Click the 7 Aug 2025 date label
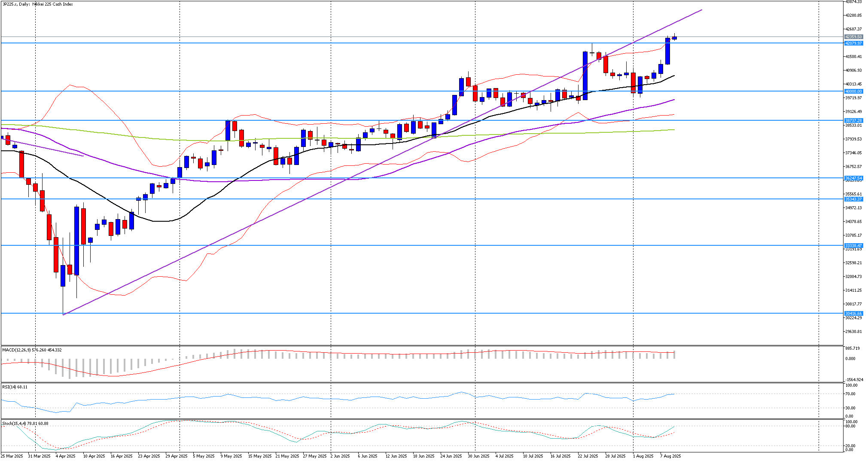 (x=670, y=456)
